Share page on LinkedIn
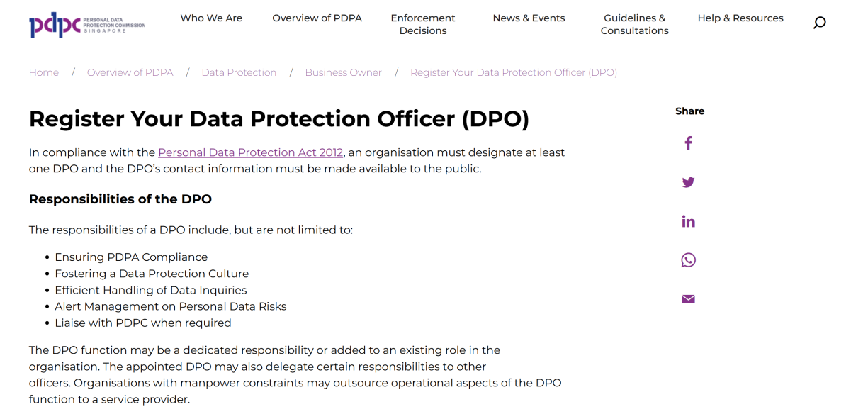This screenshot has width=868, height=419. pos(688,221)
